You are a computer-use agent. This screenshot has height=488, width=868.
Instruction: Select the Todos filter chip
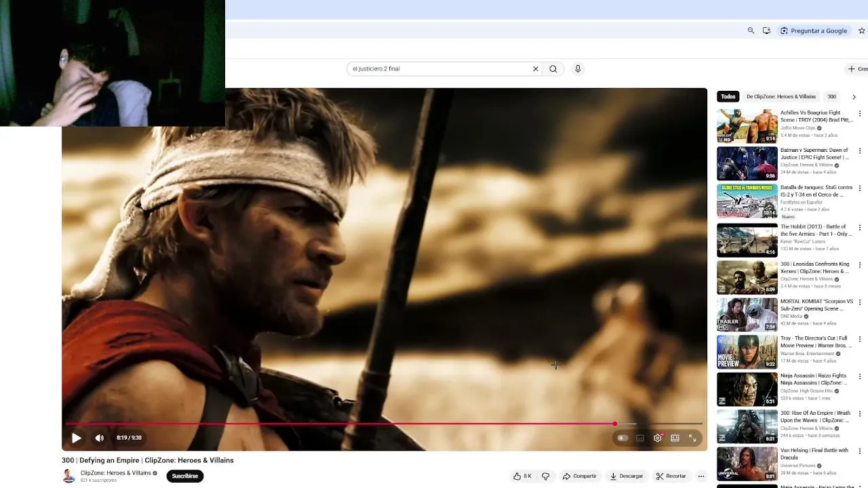click(x=728, y=97)
